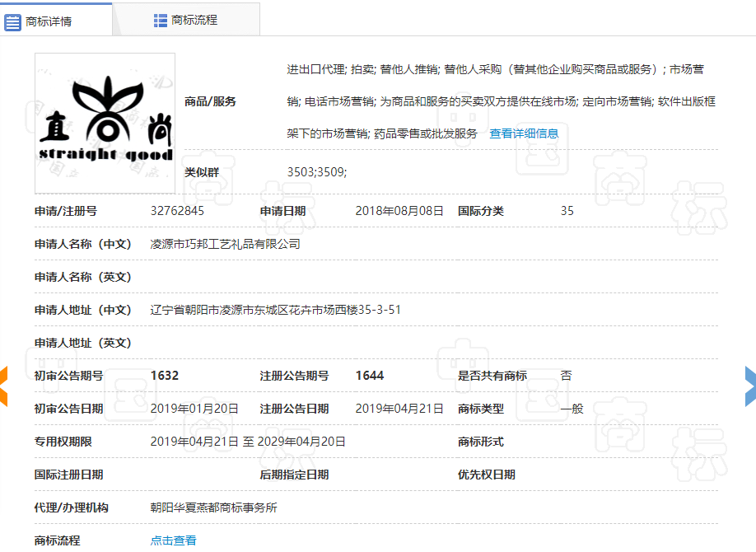Click the 初审公告日期 label
This screenshot has width=756, height=552.
pos(68,409)
